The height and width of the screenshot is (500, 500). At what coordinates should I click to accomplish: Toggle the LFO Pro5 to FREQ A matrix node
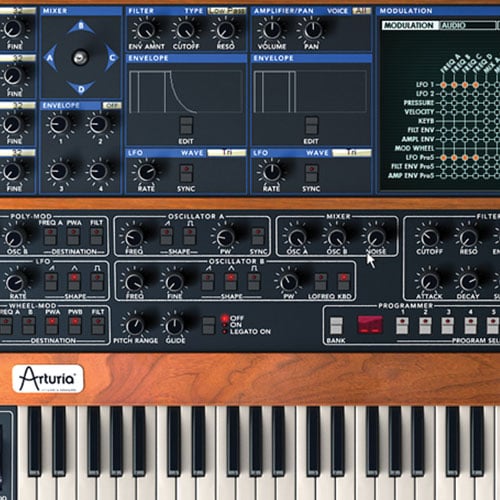point(443,157)
